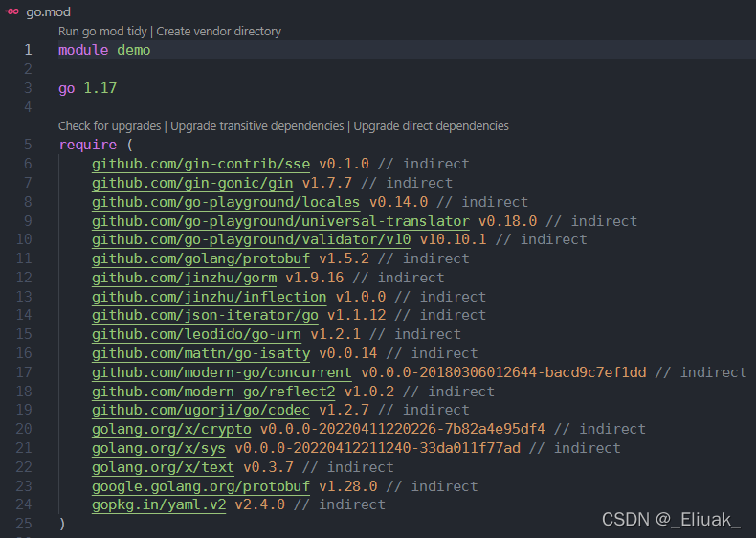756x538 pixels.
Task: Open go-playground/universal-translator link
Action: [x=280, y=221]
